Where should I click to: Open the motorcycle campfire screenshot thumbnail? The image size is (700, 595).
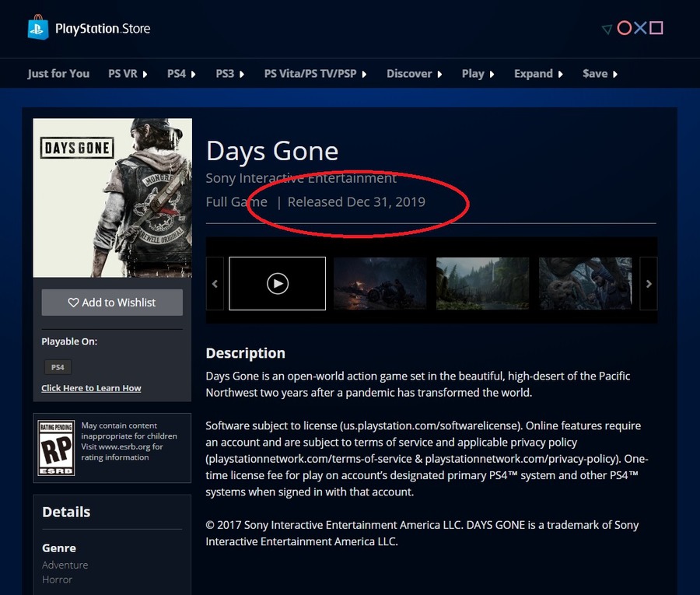[380, 283]
